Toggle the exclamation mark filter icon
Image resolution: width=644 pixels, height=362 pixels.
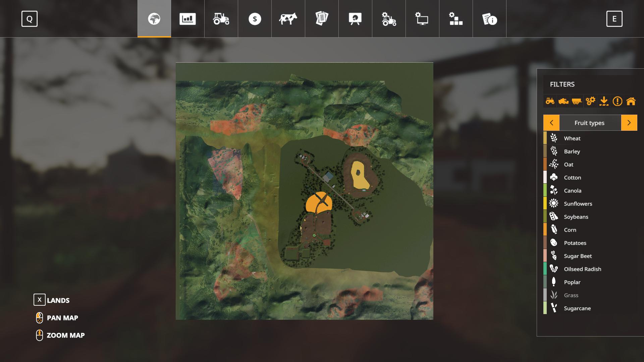tap(617, 101)
